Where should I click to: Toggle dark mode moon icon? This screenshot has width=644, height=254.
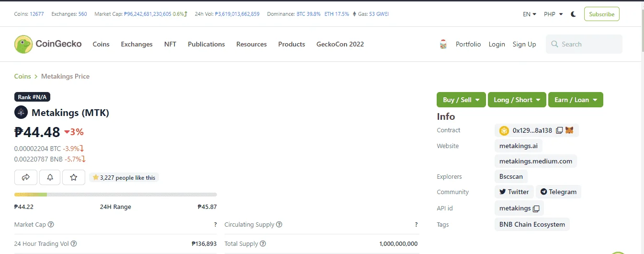574,14
